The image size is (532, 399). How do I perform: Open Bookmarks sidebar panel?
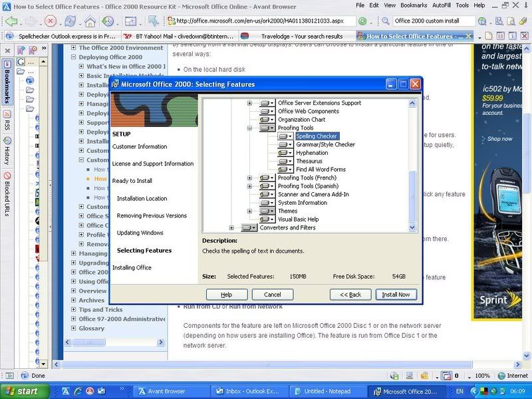tap(7, 81)
